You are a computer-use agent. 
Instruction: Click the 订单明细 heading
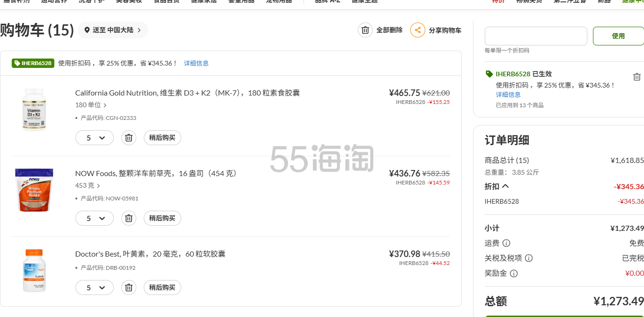pos(507,140)
